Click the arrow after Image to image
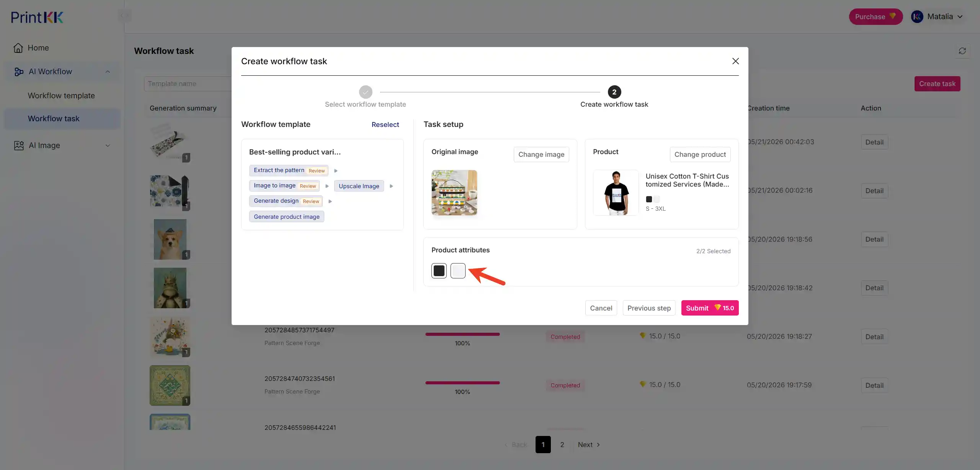 327,186
